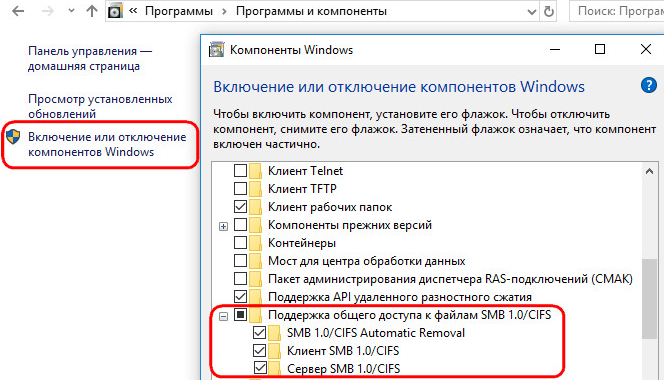Click folder icon beside SMB Automatic Removal
The width and height of the screenshot is (664, 380).
274,333
